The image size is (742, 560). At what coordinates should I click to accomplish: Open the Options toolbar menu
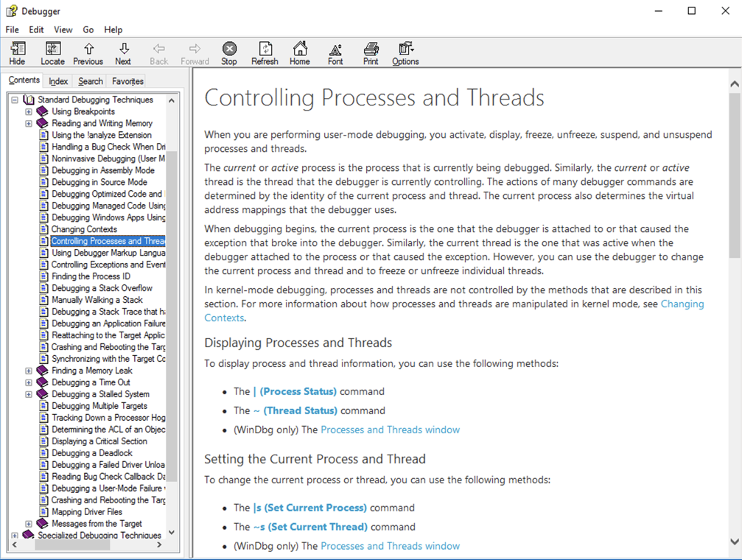coord(405,53)
